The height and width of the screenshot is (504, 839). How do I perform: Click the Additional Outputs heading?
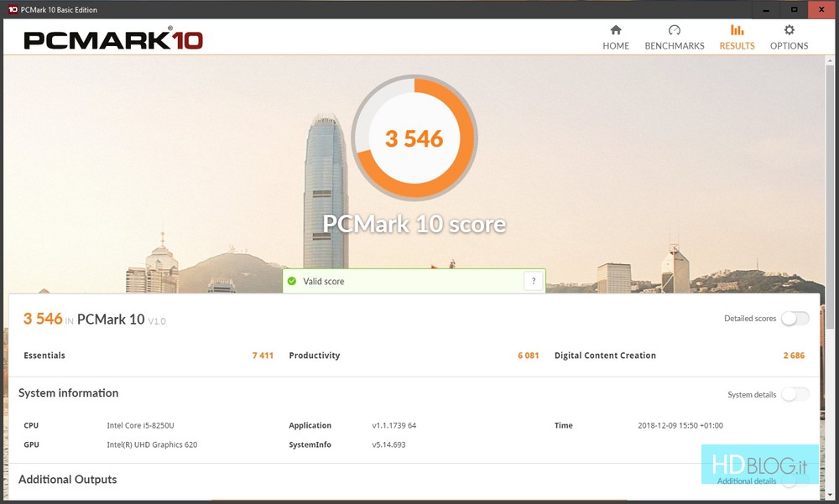point(67,480)
